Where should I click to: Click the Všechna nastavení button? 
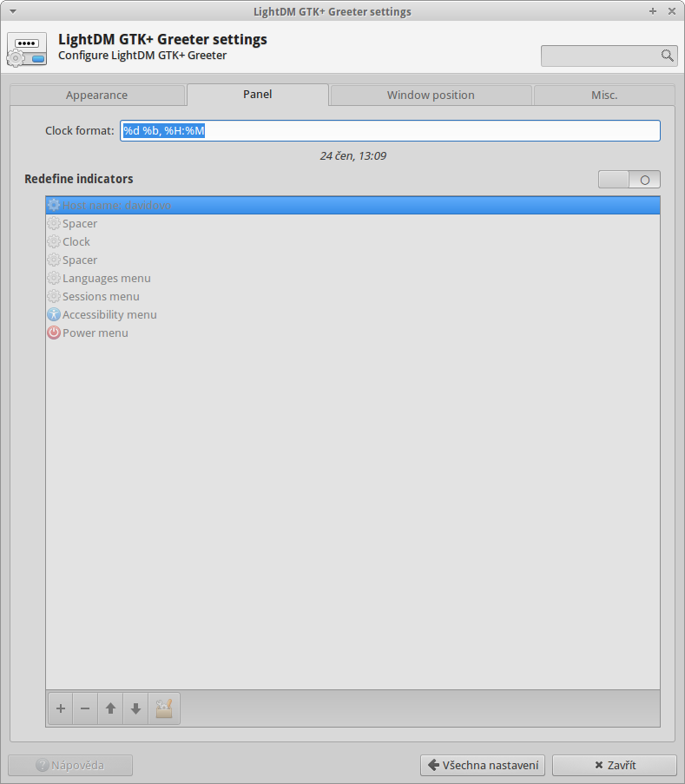tap(483, 765)
